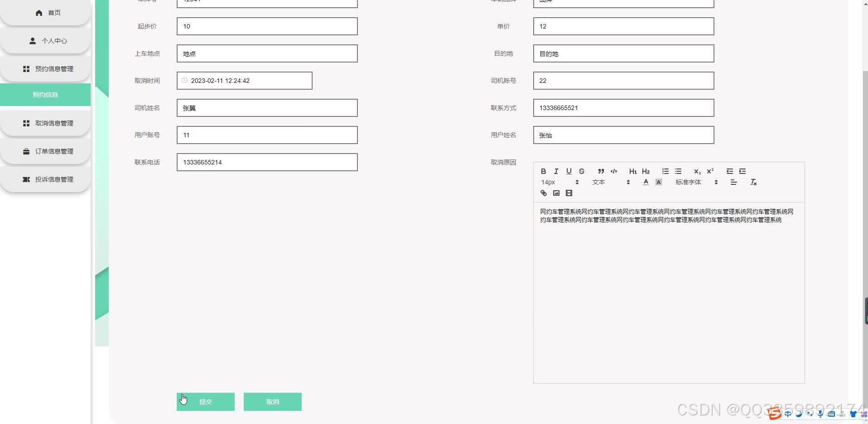Toggle underline formatting in editor

pyautogui.click(x=569, y=171)
